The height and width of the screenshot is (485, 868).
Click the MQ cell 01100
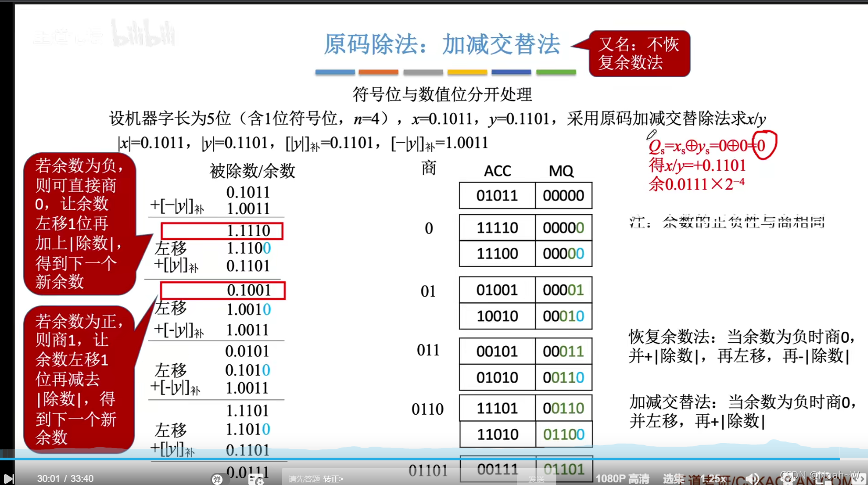[x=564, y=435]
